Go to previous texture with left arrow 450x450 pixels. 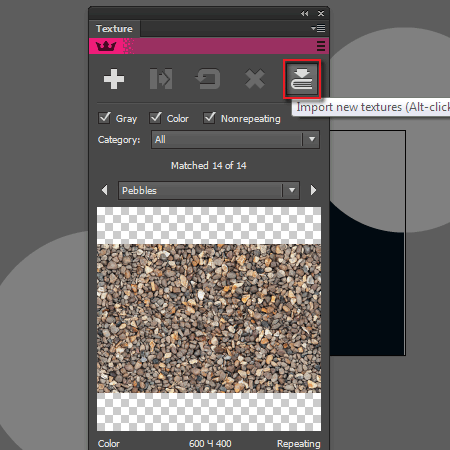pyautogui.click(x=105, y=190)
